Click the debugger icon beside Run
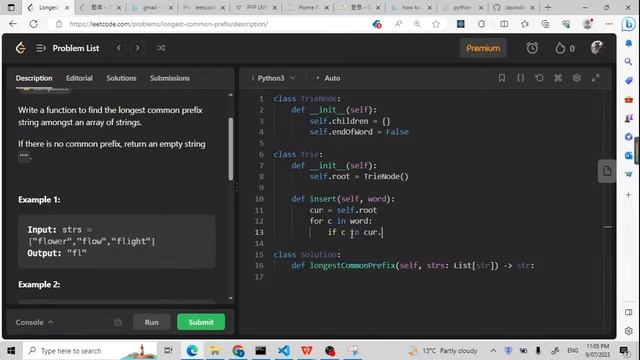Viewport: 640px width, 360px height. (x=118, y=322)
